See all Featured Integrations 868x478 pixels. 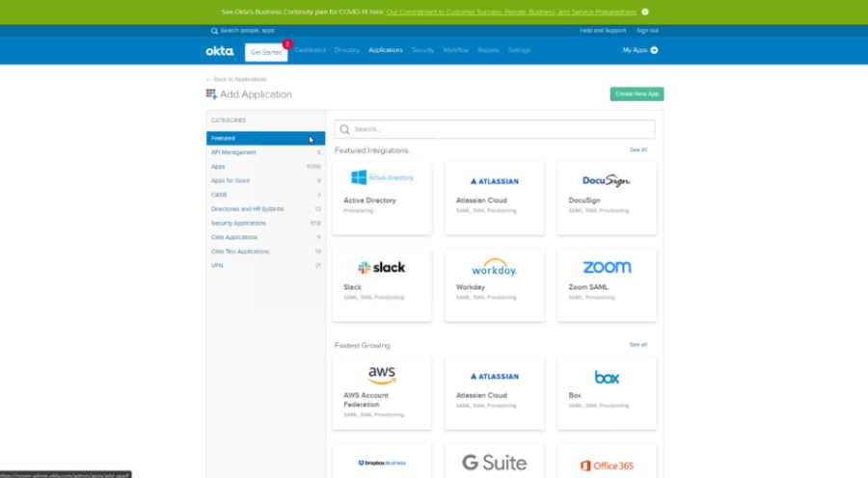pos(637,150)
